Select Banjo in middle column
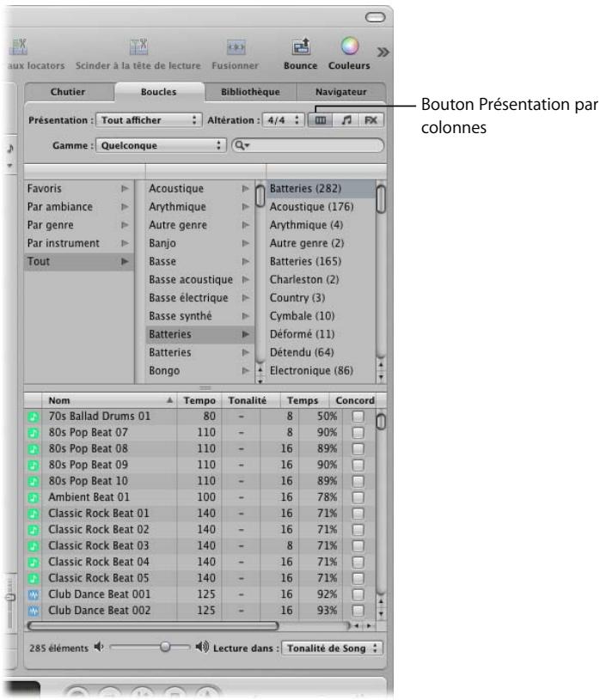The height and width of the screenshot is (700, 600). pyautogui.click(x=199, y=243)
